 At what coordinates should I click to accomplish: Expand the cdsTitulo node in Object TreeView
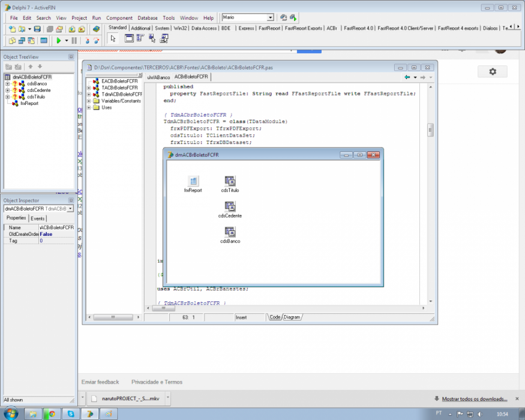pyautogui.click(x=7, y=97)
